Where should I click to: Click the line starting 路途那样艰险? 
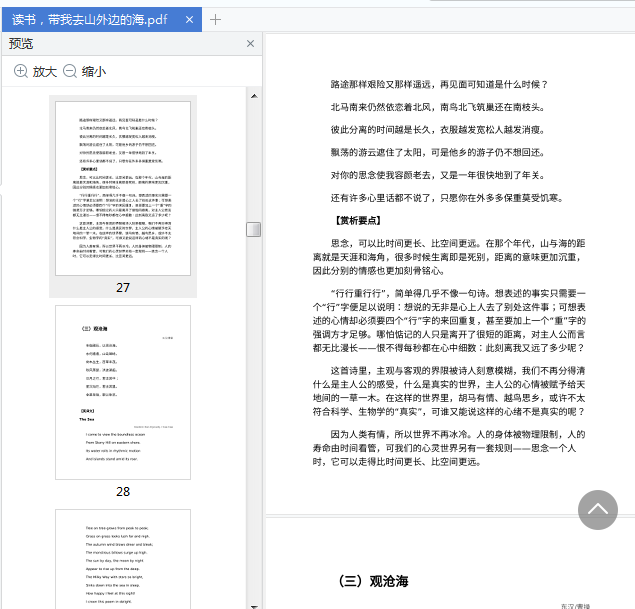coord(439,84)
